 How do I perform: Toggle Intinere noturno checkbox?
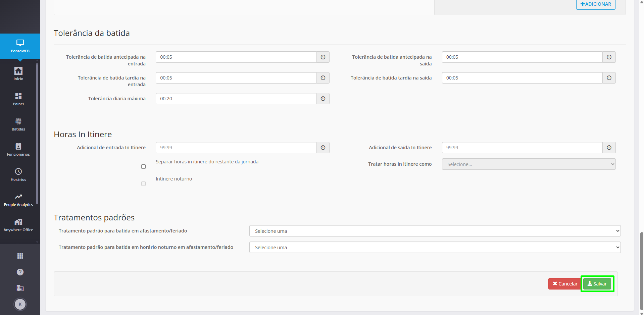tap(143, 184)
